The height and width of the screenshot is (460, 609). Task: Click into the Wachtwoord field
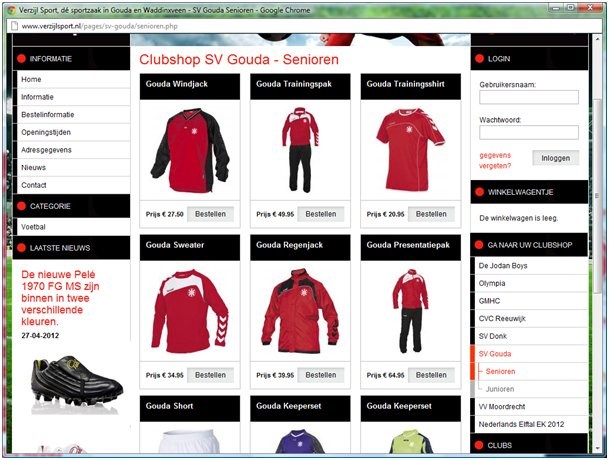(x=528, y=132)
